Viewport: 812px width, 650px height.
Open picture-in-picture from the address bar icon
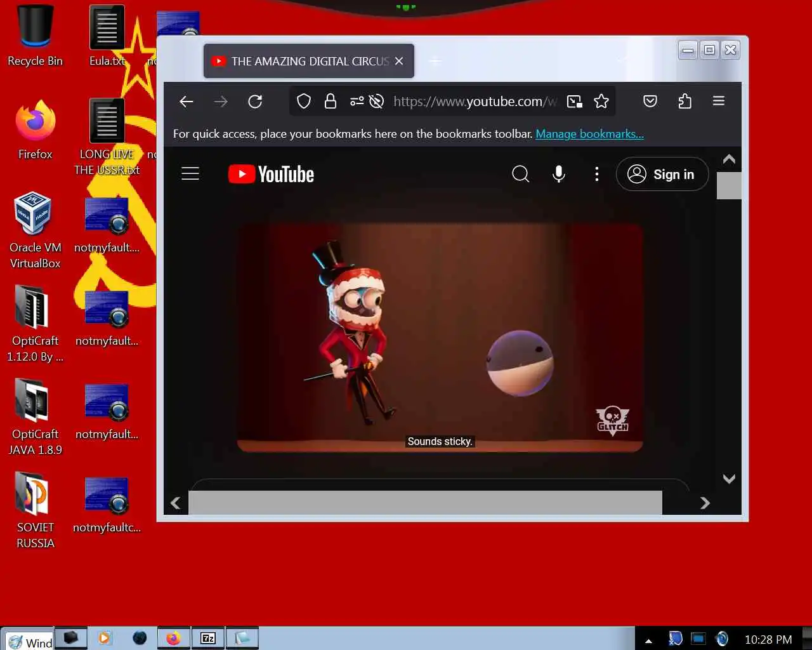coord(575,102)
